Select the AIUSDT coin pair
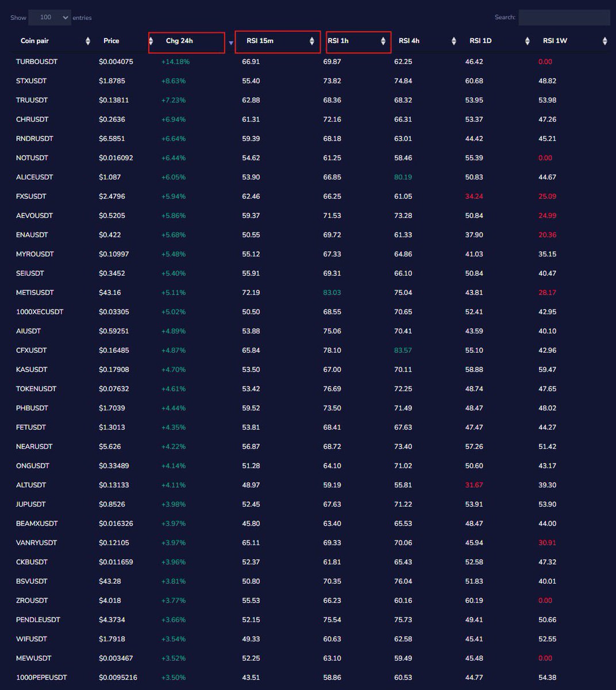The height and width of the screenshot is (690, 616). [x=28, y=331]
